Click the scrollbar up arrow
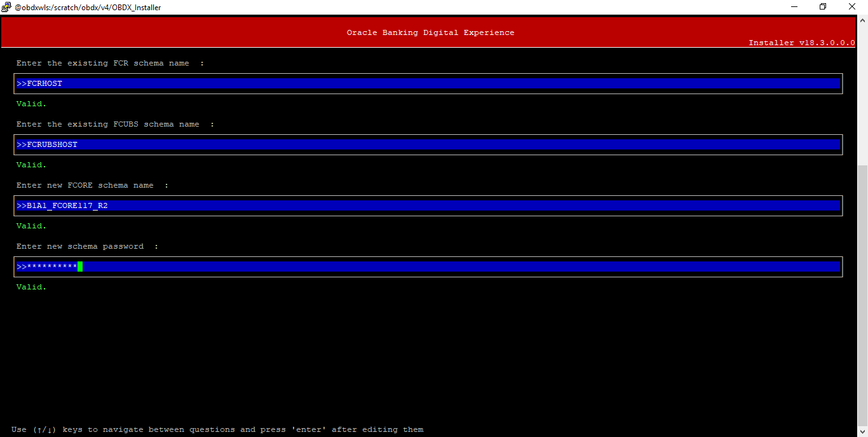 pos(862,20)
